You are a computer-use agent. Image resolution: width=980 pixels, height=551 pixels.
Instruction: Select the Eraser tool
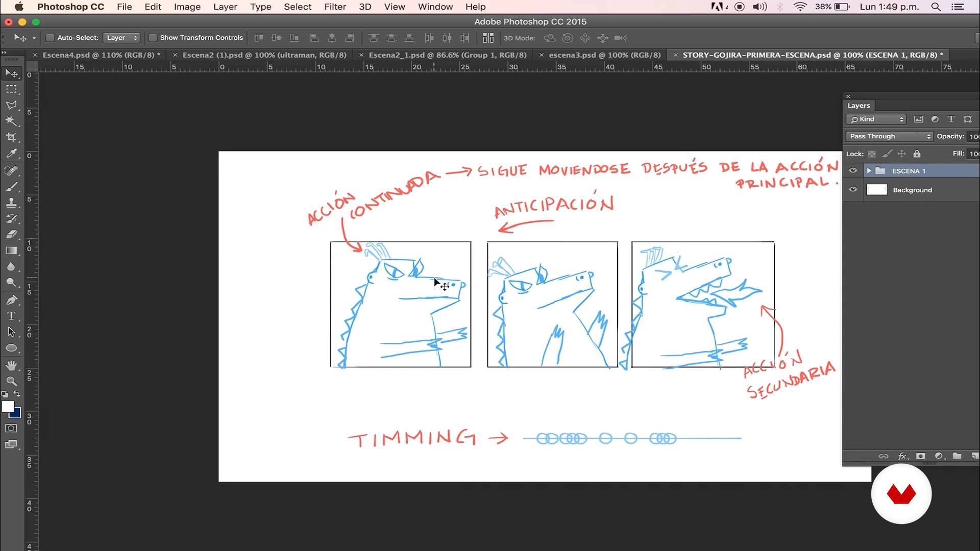(12, 234)
